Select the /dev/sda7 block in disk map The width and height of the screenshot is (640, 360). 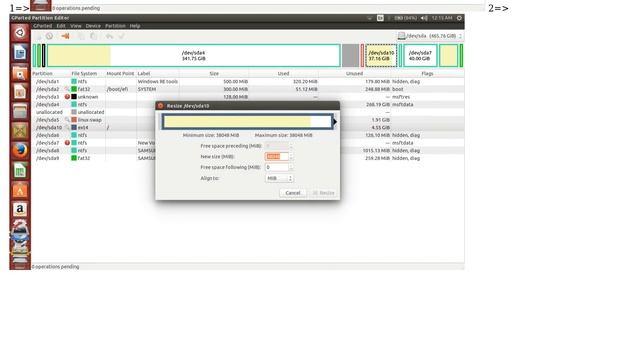pyautogui.click(x=420, y=56)
